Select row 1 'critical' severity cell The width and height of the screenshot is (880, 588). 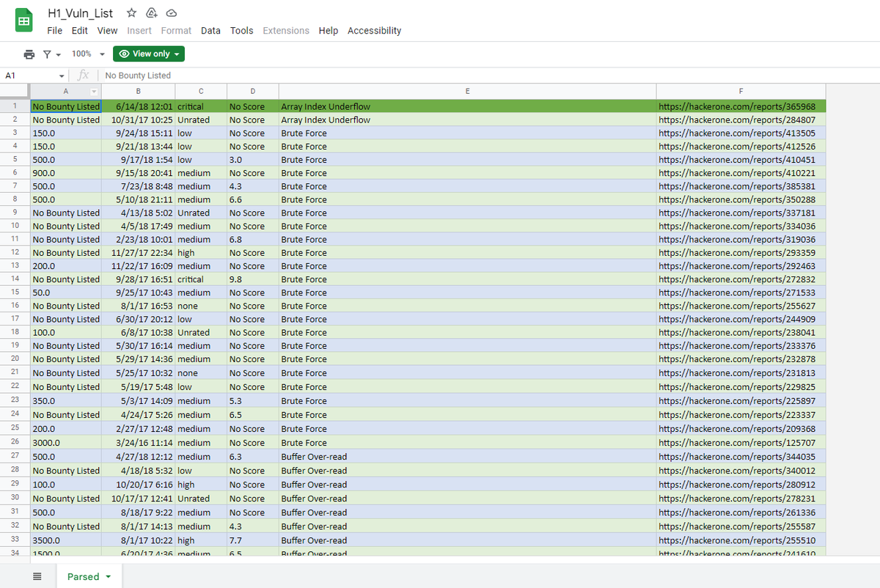point(200,106)
